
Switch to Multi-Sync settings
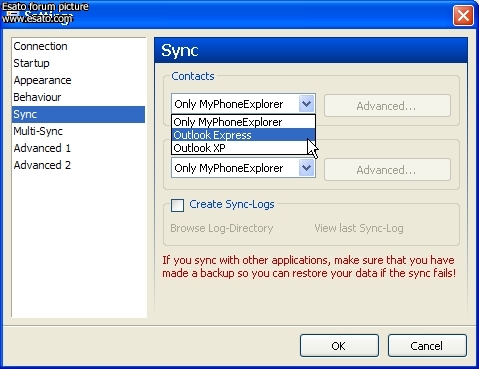pyautogui.click(x=78, y=131)
